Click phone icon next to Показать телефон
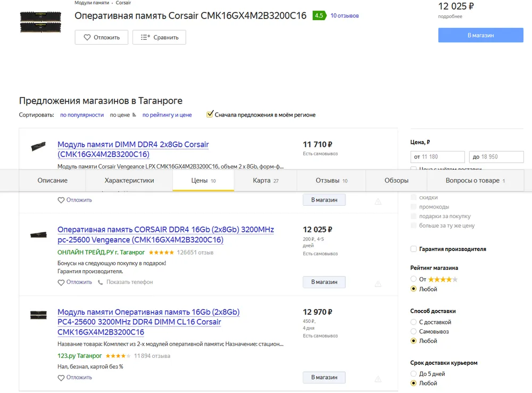The height and width of the screenshot is (393, 532). [x=100, y=282]
